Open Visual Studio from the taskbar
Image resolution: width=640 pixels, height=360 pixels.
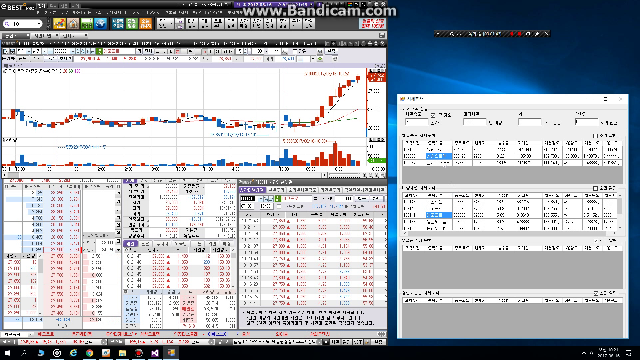155,353
